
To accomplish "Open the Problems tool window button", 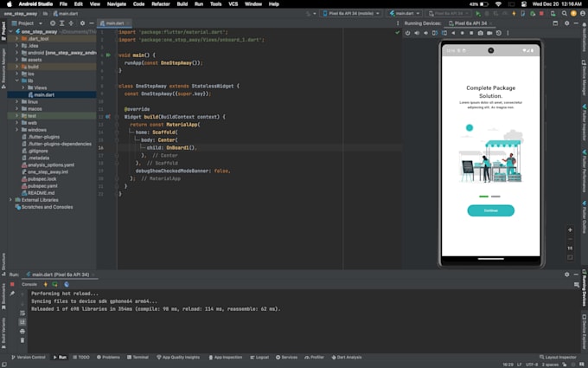I will click(109, 357).
